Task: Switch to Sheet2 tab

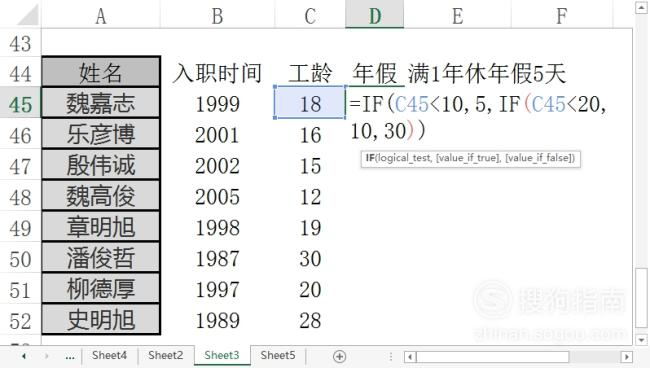Action: (165, 356)
